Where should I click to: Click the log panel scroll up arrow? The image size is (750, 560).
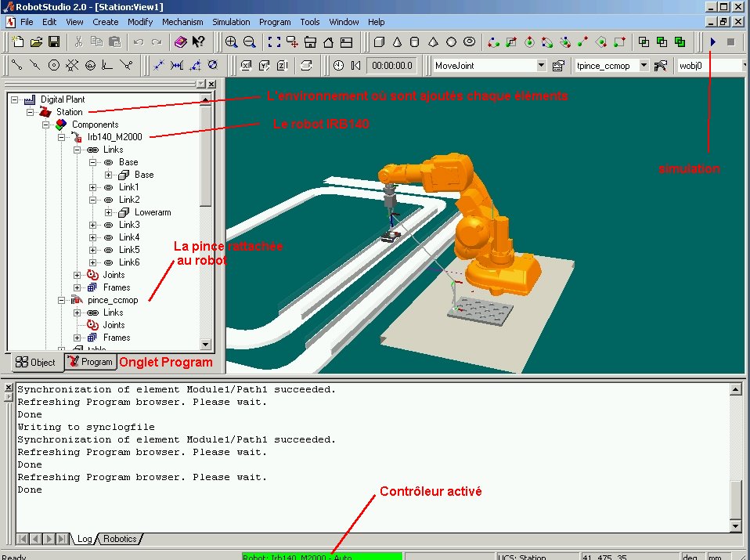pyautogui.click(x=736, y=389)
